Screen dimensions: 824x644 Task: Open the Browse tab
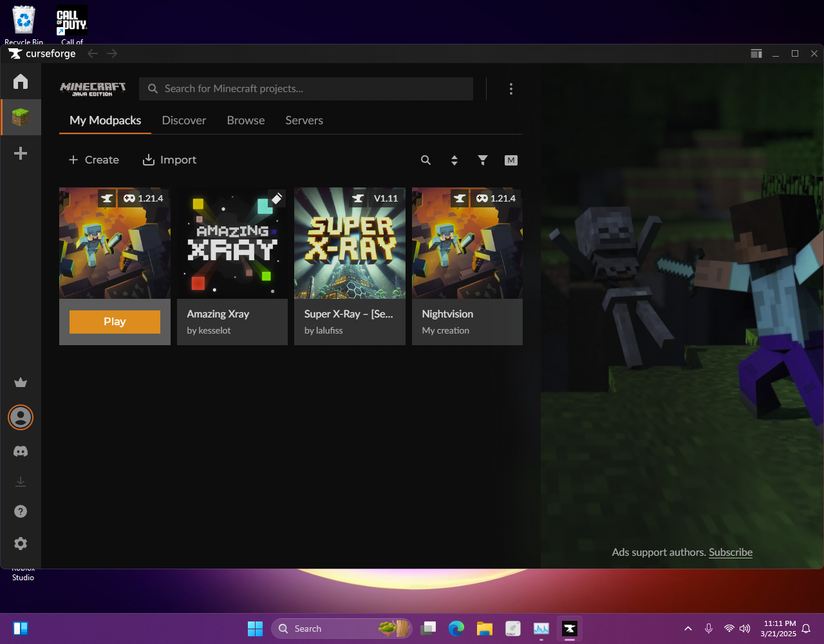246,120
